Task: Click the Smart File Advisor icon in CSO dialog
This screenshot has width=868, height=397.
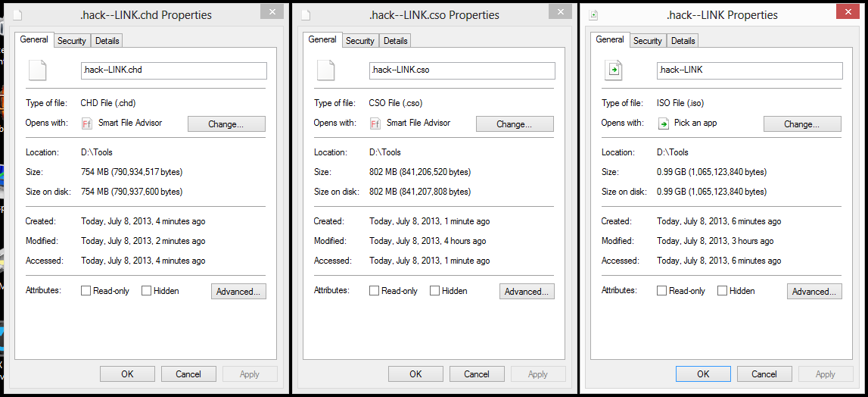Action: point(375,123)
